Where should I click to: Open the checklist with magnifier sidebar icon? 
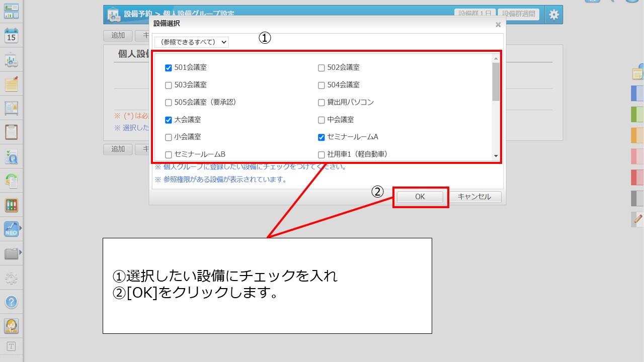(11, 156)
